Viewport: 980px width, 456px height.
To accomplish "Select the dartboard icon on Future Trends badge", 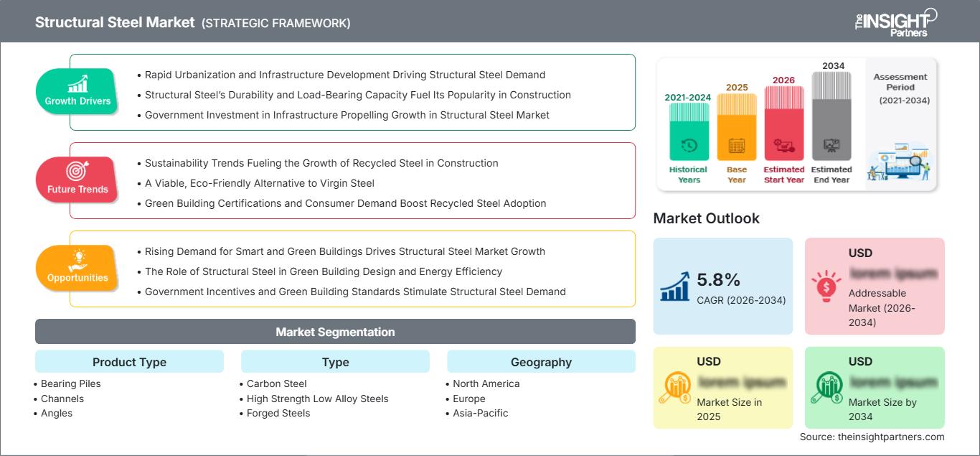I will point(77,171).
